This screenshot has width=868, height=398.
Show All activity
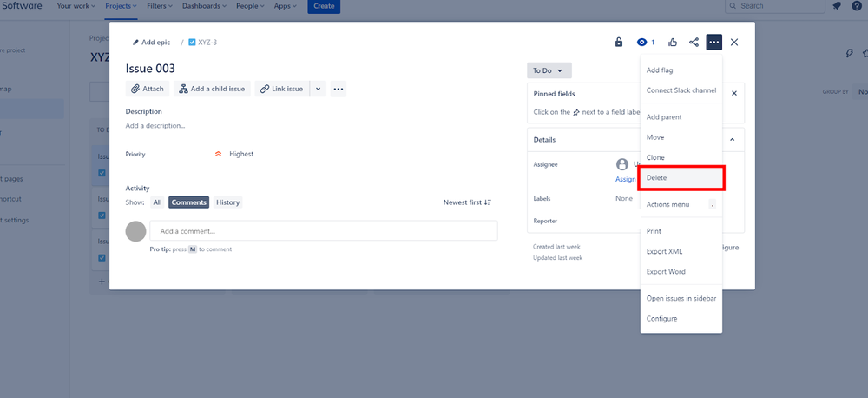pos(157,202)
